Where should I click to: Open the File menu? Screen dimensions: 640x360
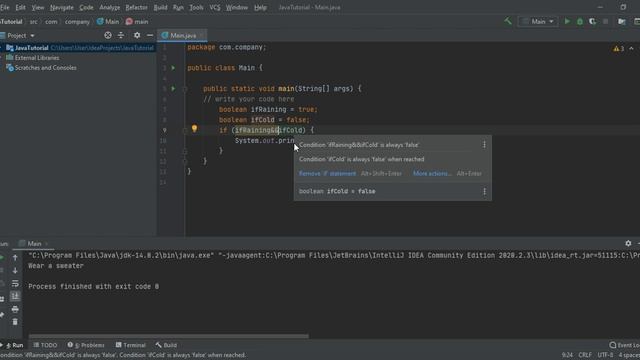[4, 7]
